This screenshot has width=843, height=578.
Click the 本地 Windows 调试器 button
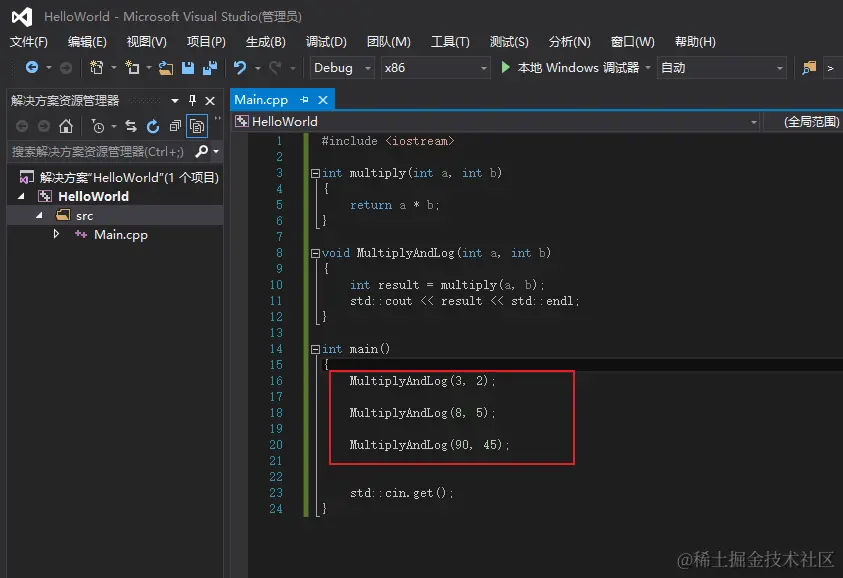coord(570,68)
